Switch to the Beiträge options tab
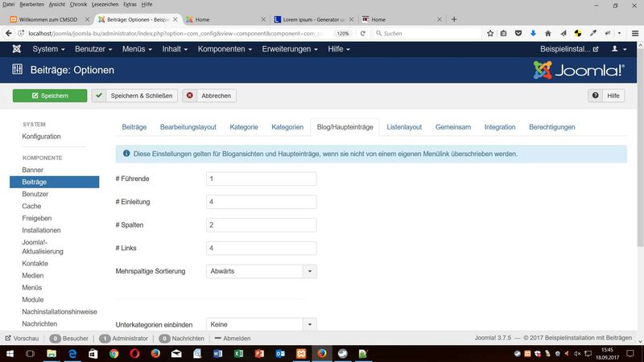 coord(134,127)
